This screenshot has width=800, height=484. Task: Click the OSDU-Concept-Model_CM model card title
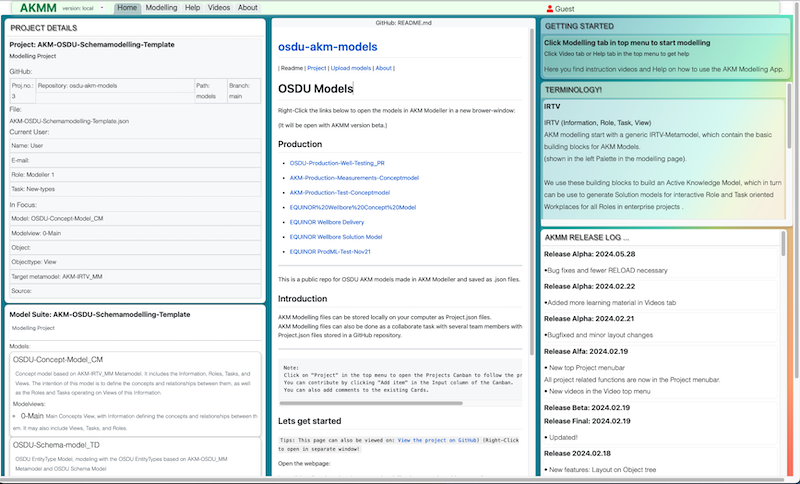58,360
